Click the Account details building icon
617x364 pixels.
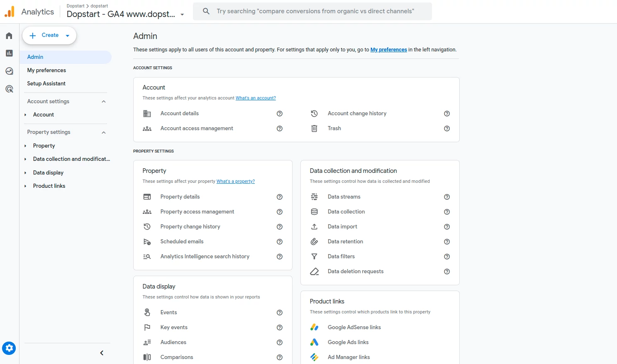coord(147,114)
